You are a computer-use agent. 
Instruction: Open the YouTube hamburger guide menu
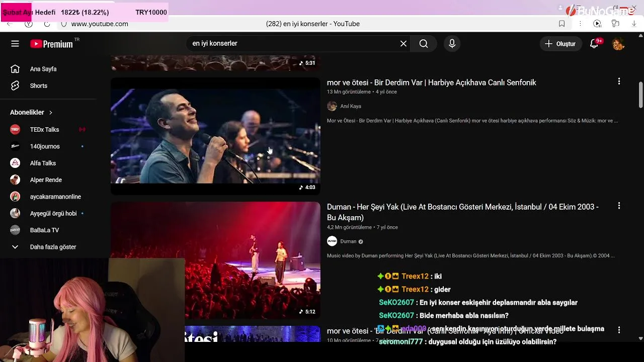coord(15,44)
